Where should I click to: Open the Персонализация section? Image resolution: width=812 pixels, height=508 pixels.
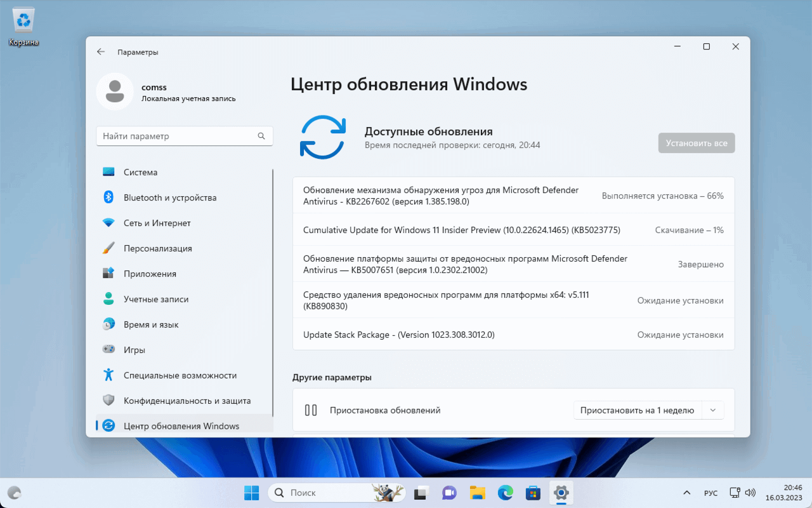pyautogui.click(x=184, y=248)
